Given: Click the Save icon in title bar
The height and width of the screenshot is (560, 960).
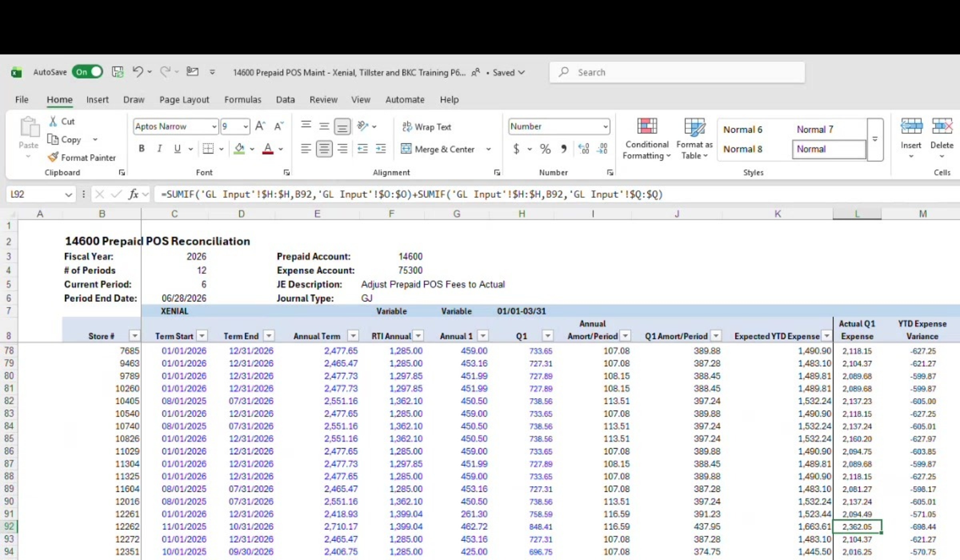Looking at the screenshot, I should pyautogui.click(x=118, y=72).
